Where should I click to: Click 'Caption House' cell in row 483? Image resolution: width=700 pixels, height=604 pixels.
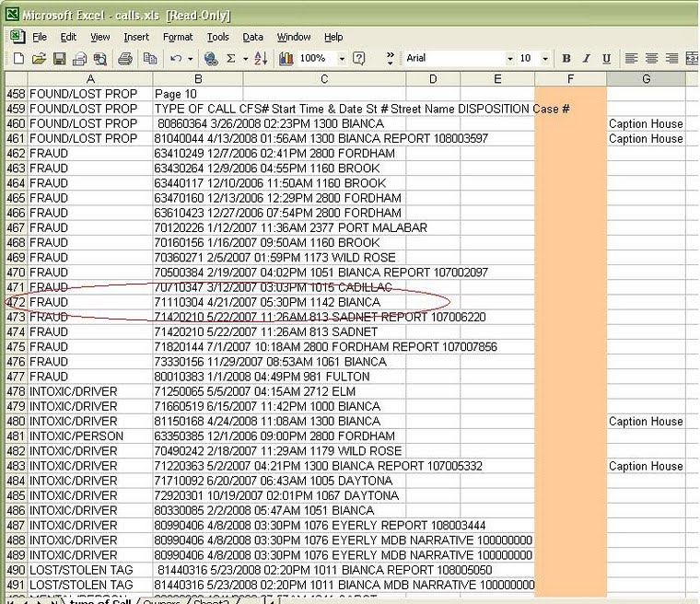[646, 466]
